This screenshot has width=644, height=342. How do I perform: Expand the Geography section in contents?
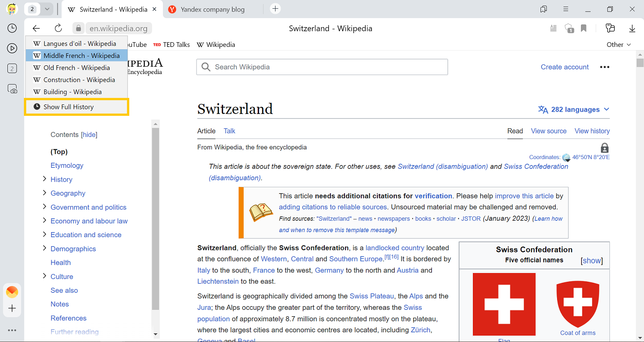(45, 193)
